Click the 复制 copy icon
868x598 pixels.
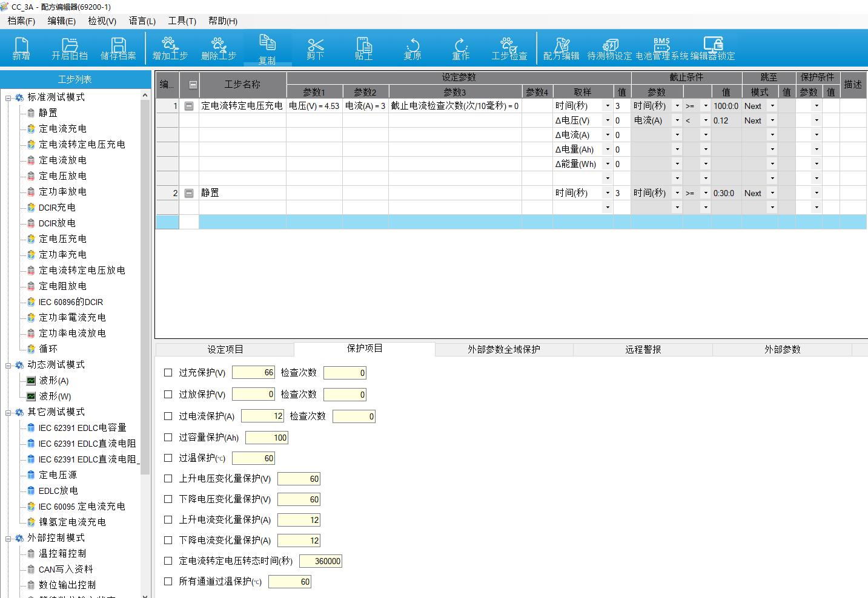267,42
